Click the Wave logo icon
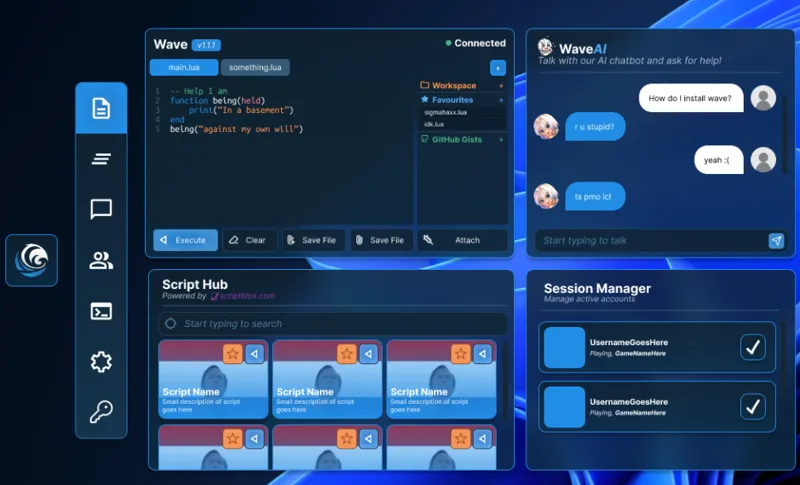Viewport: 800px width, 485px height. pyautogui.click(x=31, y=260)
